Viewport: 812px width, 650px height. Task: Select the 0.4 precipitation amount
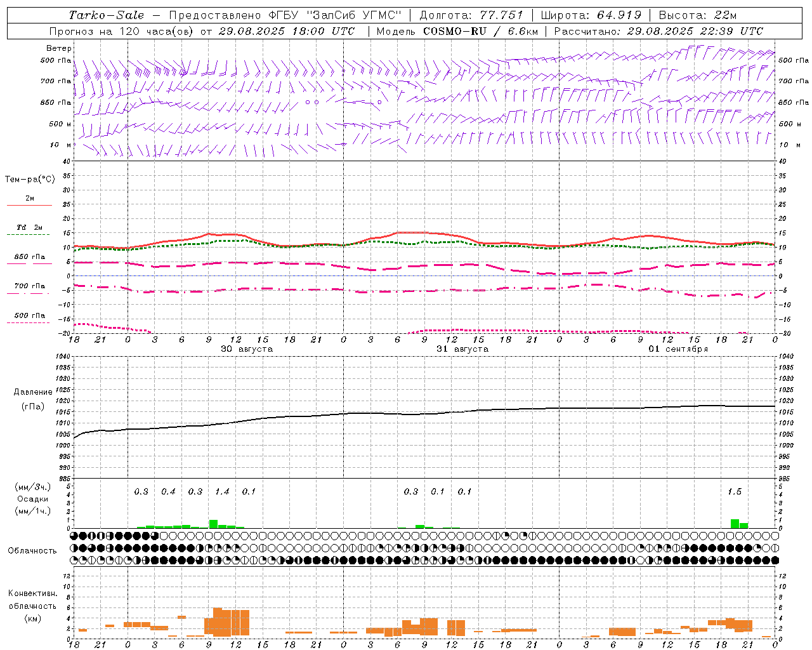point(168,491)
